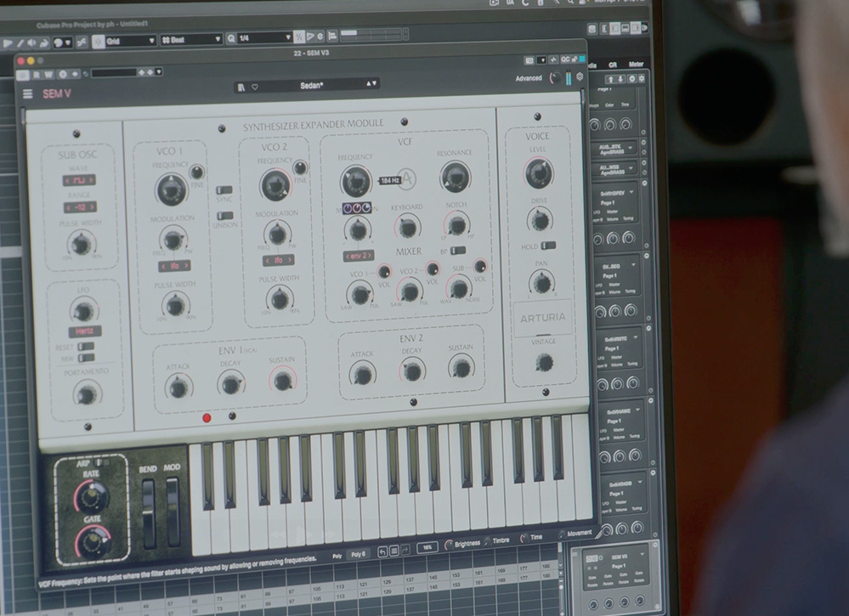Click the ARP RATE knob
849x616 pixels.
click(x=92, y=497)
